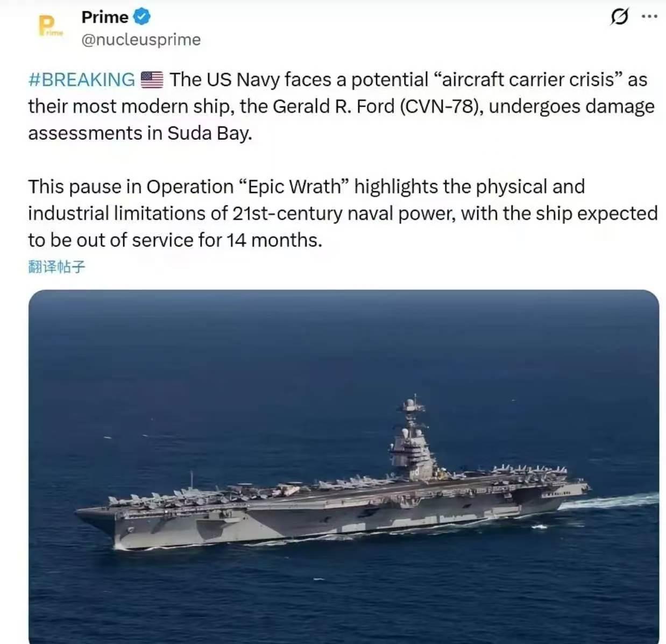Image resolution: width=666 pixels, height=644 pixels.
Task: Click the display name Prime
Action: (105, 17)
